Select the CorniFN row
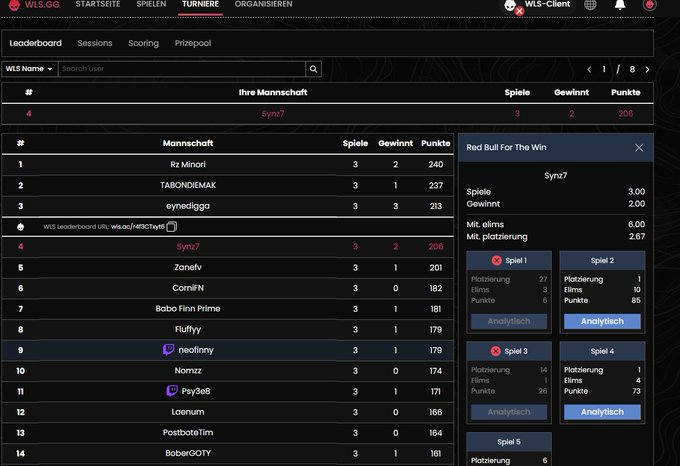 pyautogui.click(x=228, y=288)
